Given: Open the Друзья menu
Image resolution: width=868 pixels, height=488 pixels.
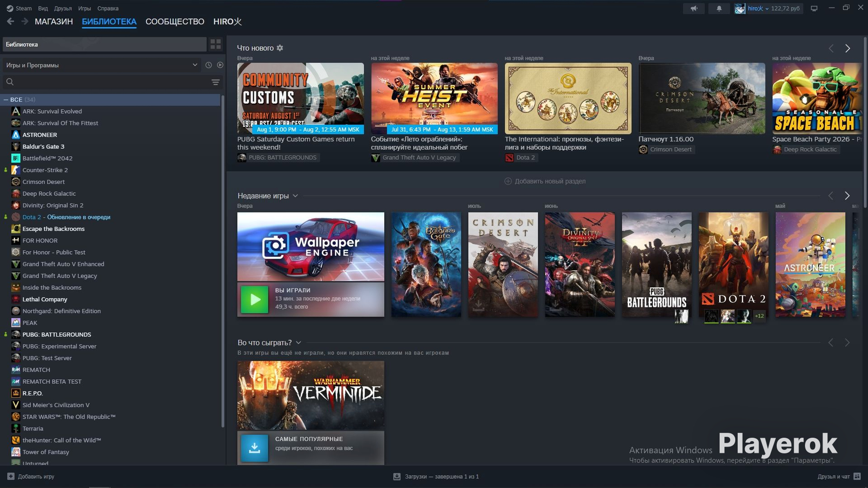Looking at the screenshot, I should coord(63,8).
